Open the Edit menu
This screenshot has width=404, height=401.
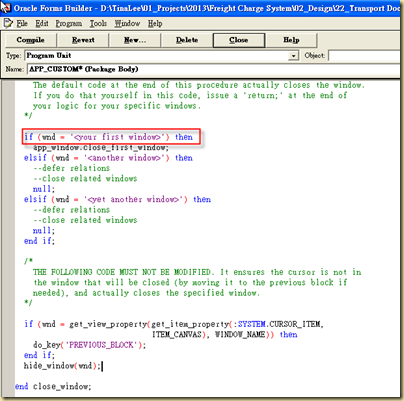[42, 24]
